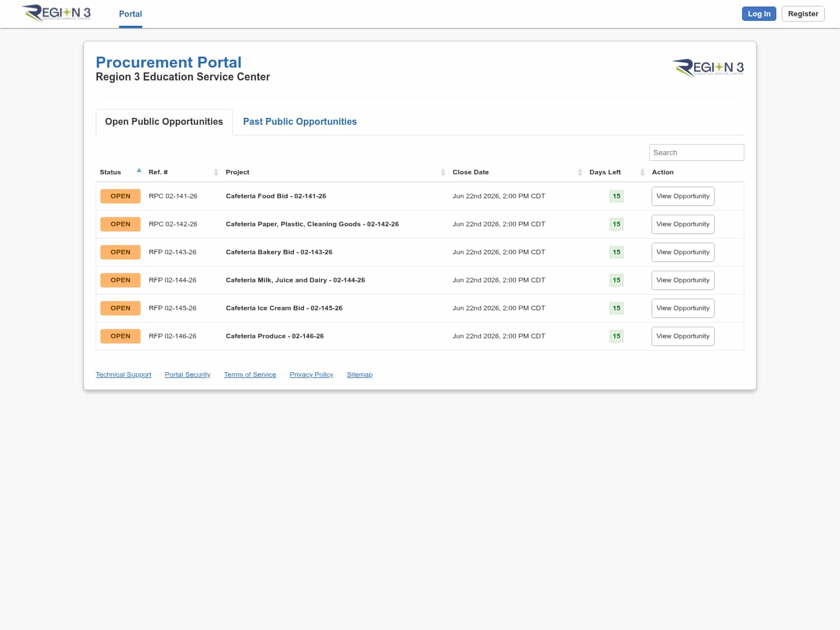This screenshot has width=840, height=630.
Task: Click the Region 3 logo beside portal title
Action: (x=708, y=68)
